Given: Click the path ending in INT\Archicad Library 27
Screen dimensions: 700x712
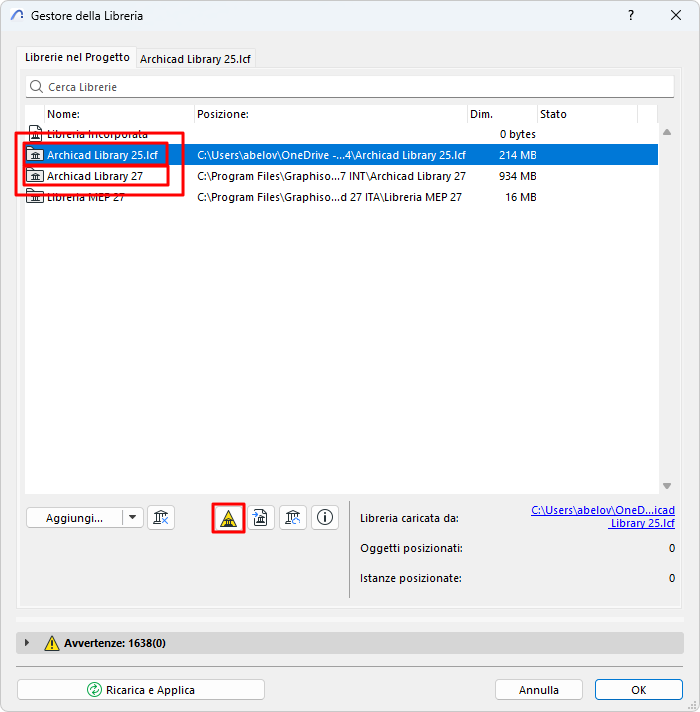Looking at the screenshot, I should click(331, 176).
